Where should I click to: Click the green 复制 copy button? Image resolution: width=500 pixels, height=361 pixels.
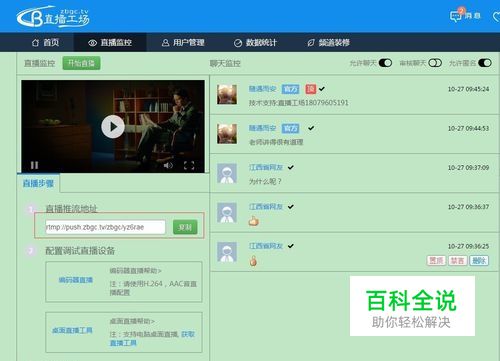(x=185, y=227)
